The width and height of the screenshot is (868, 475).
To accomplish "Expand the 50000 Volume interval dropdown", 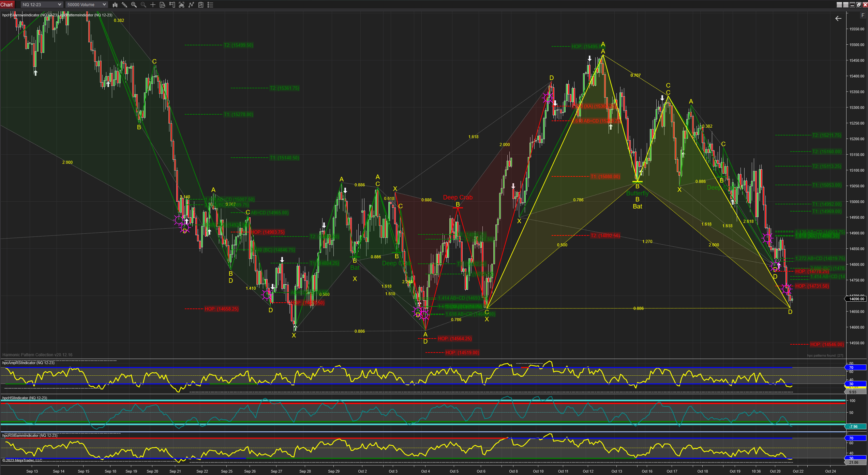I will [x=86, y=5].
